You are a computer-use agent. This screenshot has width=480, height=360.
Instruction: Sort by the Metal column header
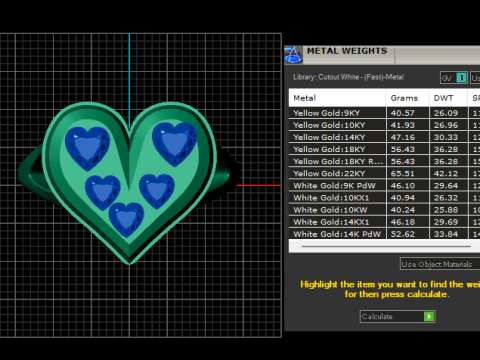click(337, 98)
